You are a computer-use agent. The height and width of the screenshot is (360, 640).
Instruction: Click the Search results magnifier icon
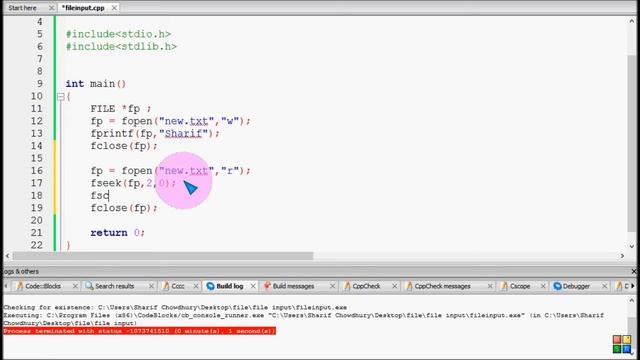pyautogui.click(x=89, y=286)
